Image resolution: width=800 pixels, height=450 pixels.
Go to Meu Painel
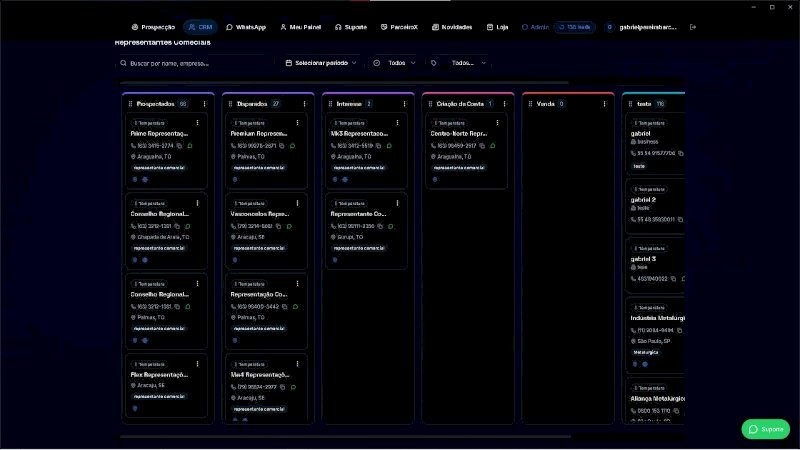click(x=301, y=27)
